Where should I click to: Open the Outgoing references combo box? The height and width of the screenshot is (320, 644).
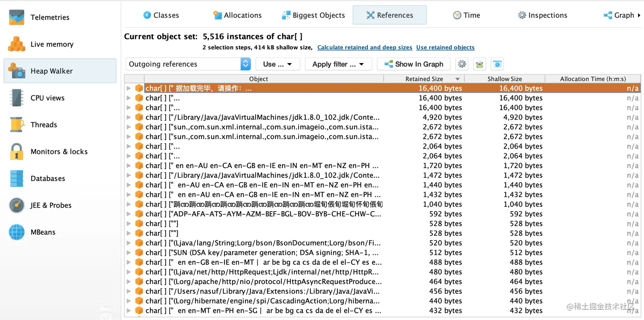(x=188, y=64)
